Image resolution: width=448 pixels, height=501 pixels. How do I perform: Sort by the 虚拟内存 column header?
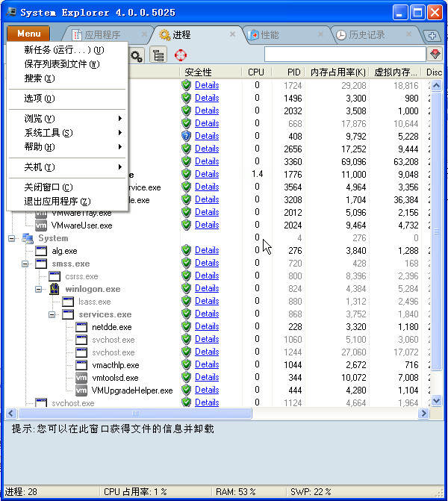(395, 72)
